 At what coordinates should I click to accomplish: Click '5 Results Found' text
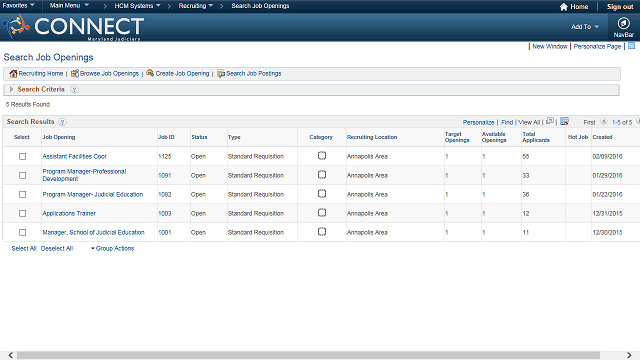click(x=28, y=104)
